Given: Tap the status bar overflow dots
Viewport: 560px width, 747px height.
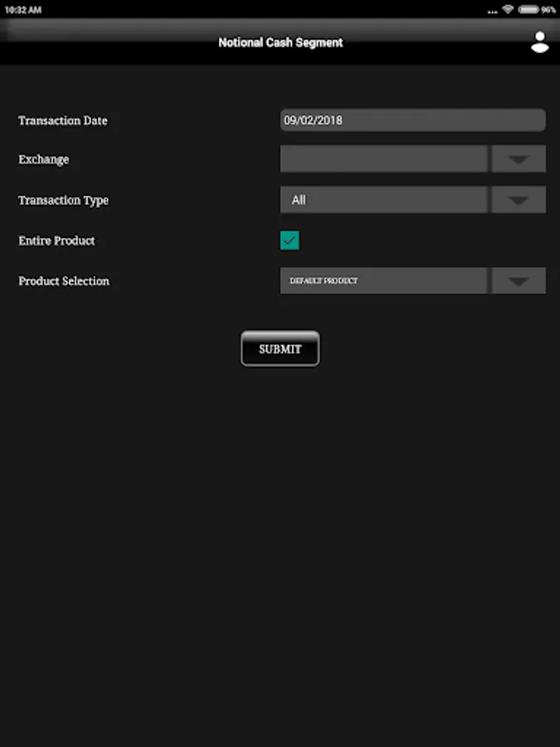Looking at the screenshot, I should point(492,12).
